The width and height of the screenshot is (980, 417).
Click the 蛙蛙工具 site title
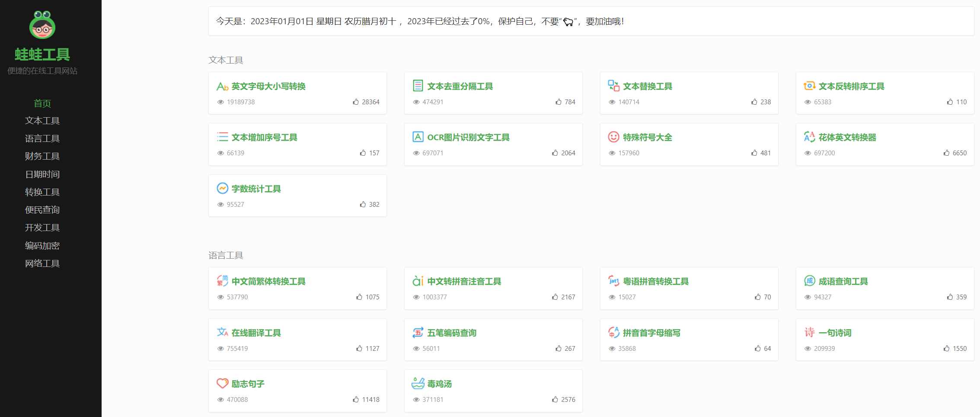(x=42, y=55)
